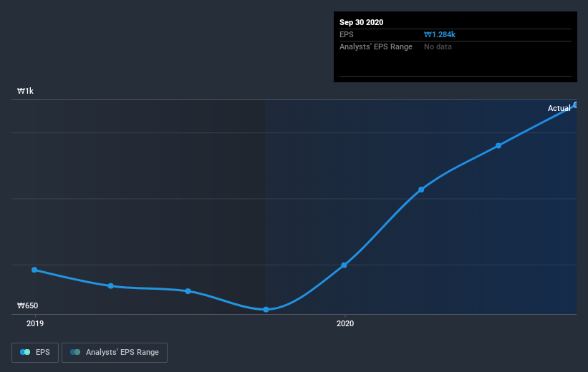
Task: Select the EPS point following the 2020 marker
Action: 421,190
